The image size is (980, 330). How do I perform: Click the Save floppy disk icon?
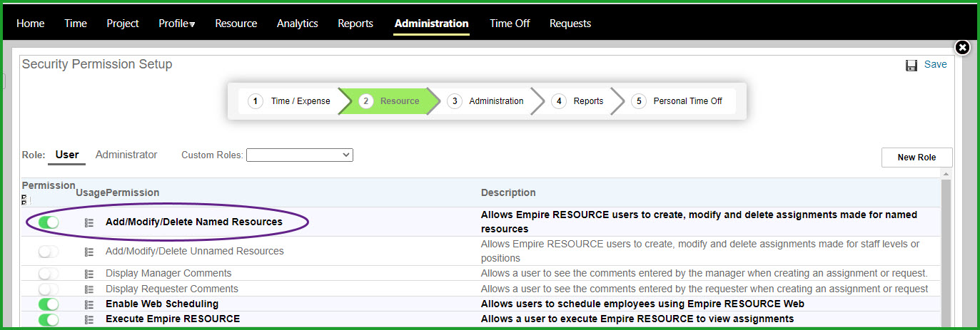point(911,66)
